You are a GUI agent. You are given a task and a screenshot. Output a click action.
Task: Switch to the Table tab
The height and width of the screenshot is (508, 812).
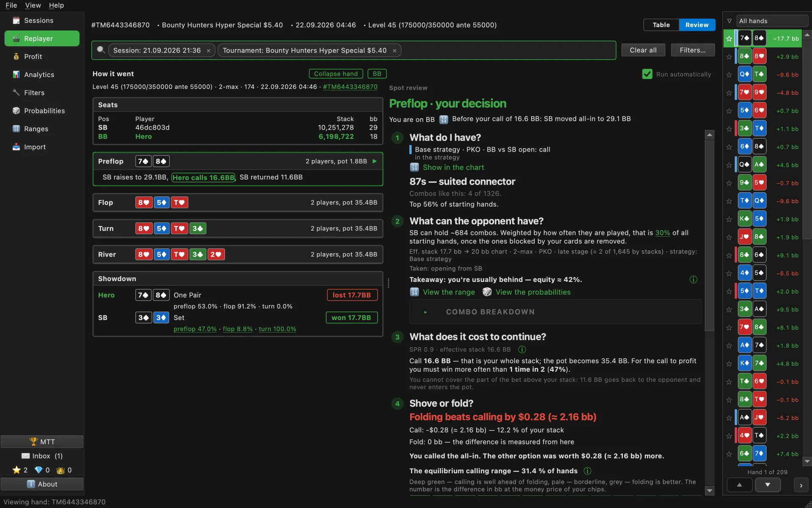(661, 25)
